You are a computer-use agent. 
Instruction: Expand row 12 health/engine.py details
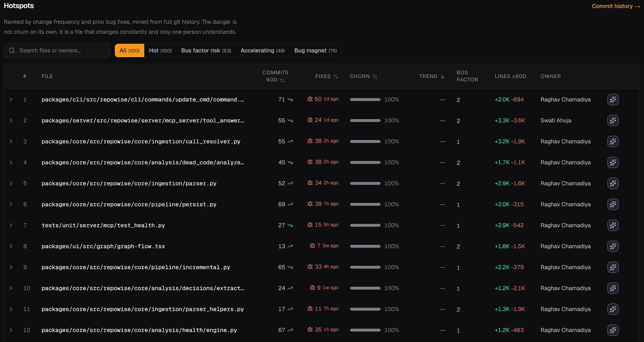11,330
